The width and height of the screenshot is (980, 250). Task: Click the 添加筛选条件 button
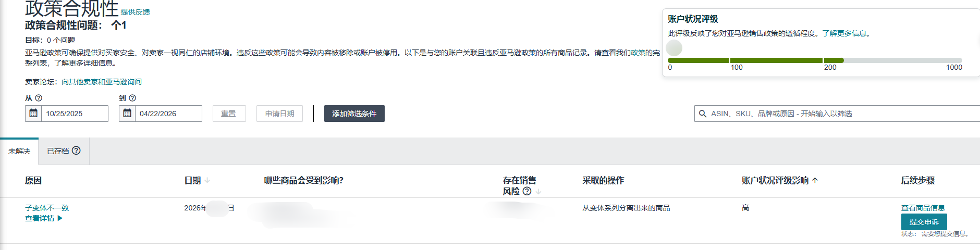click(354, 114)
